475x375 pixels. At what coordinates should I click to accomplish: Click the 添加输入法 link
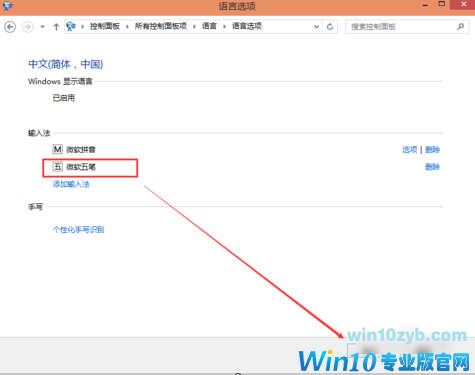pyautogui.click(x=71, y=184)
